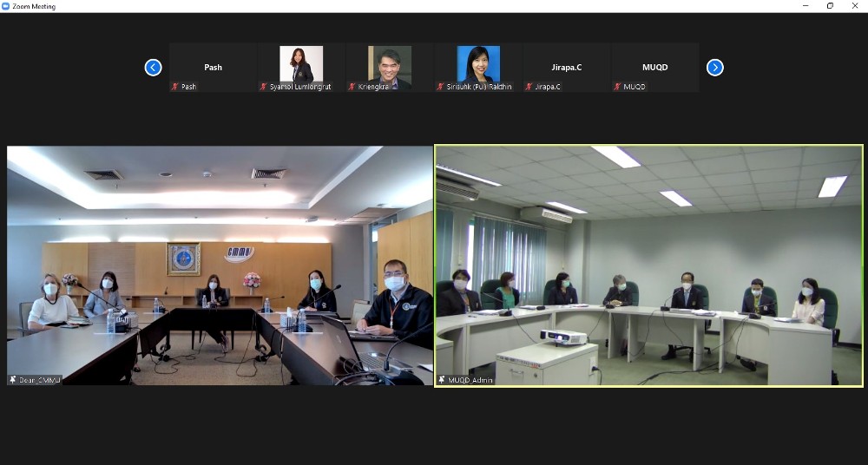The height and width of the screenshot is (465, 868).
Task: Click the muted mic icon for MUQD
Action: [x=618, y=87]
